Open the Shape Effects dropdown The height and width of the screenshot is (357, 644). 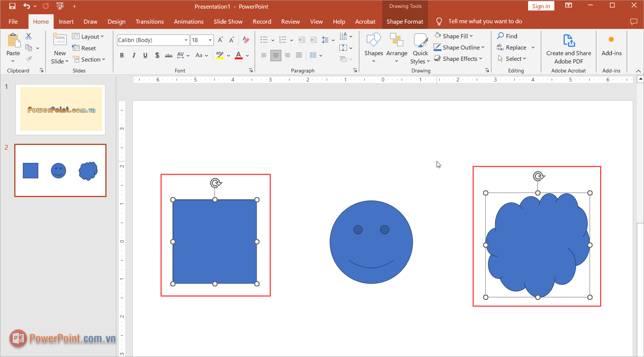click(458, 59)
